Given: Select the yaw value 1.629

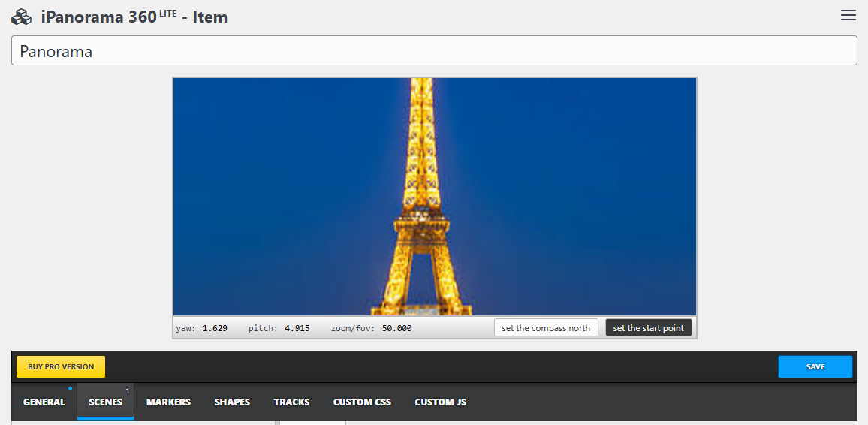Looking at the screenshot, I should pos(215,328).
